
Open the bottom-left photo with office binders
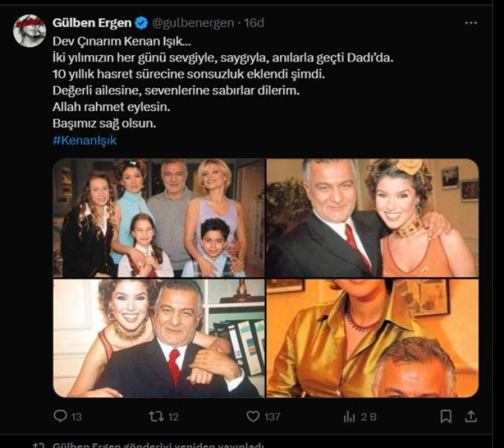click(x=159, y=338)
